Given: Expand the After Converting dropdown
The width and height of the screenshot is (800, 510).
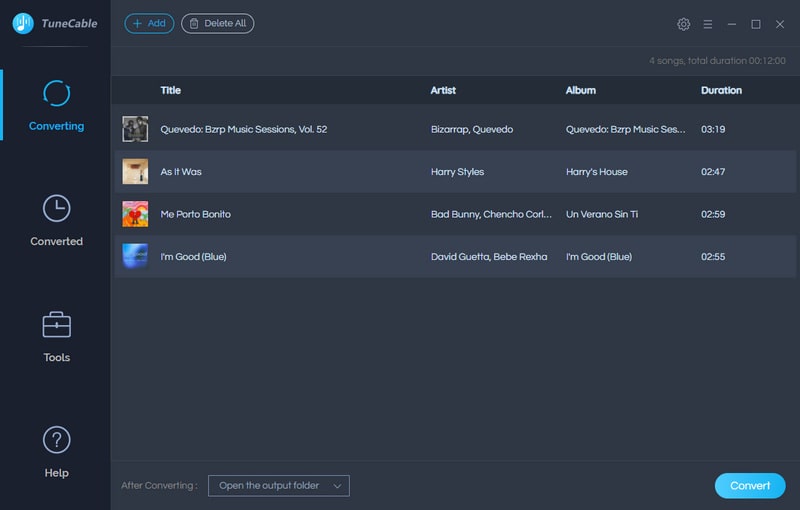Looking at the screenshot, I should (278, 486).
